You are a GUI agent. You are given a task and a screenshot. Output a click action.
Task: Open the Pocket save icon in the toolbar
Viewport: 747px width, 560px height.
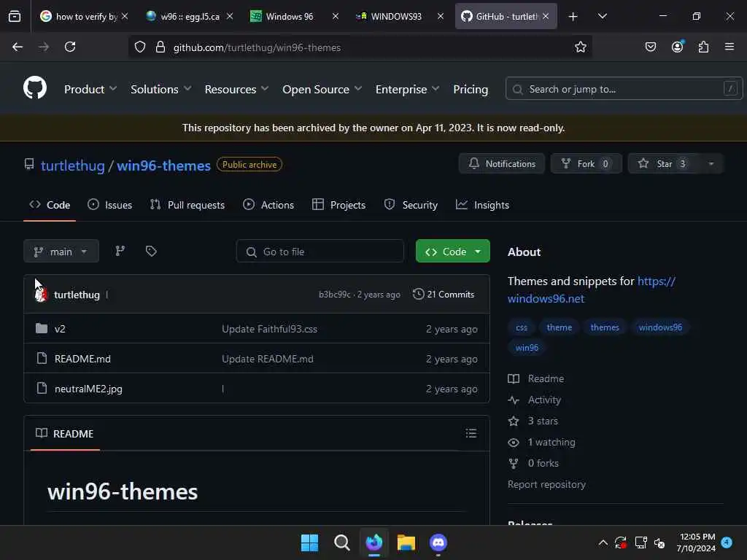pyautogui.click(x=650, y=47)
